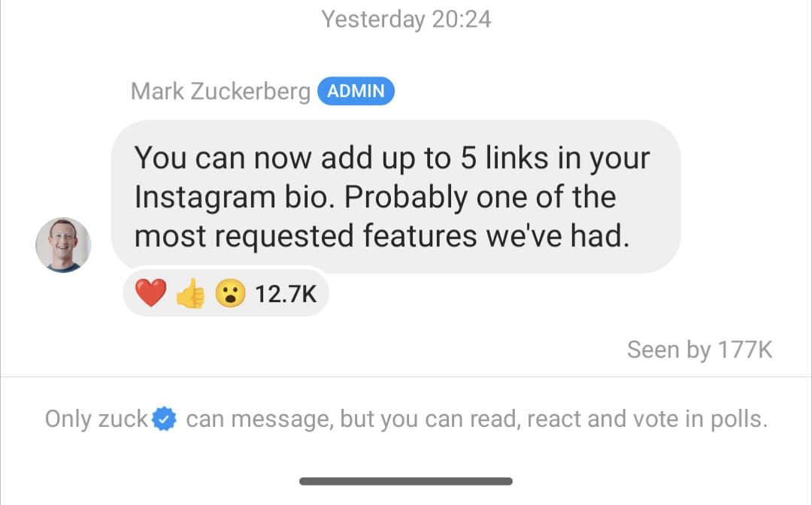Click the blue ADMIN badge
The width and height of the screenshot is (812, 505).
point(356,92)
